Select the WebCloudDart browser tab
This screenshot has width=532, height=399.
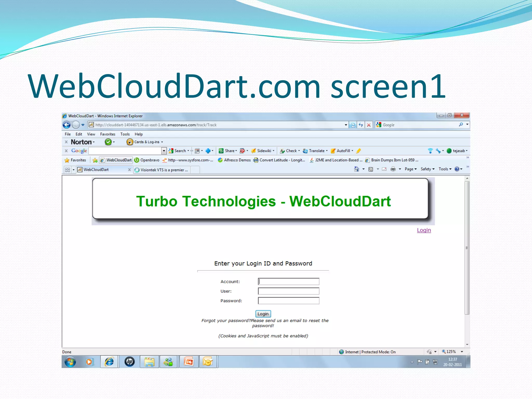click(102, 170)
